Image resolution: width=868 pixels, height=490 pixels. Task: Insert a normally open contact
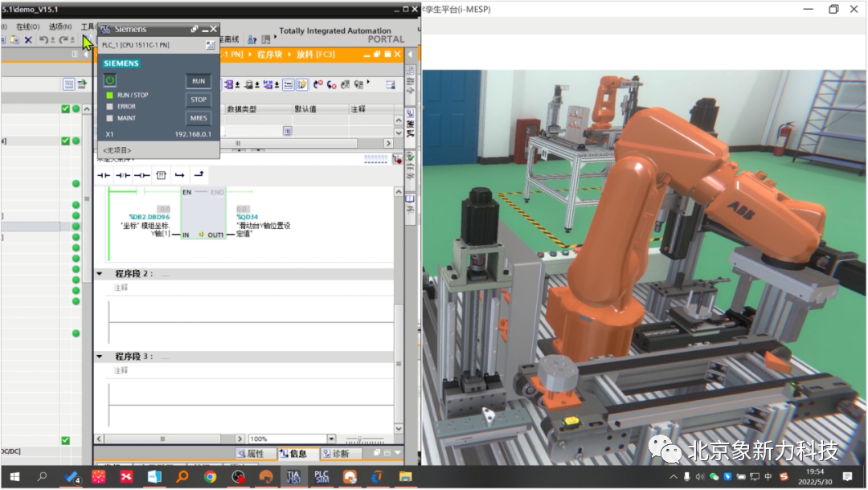[x=104, y=175]
